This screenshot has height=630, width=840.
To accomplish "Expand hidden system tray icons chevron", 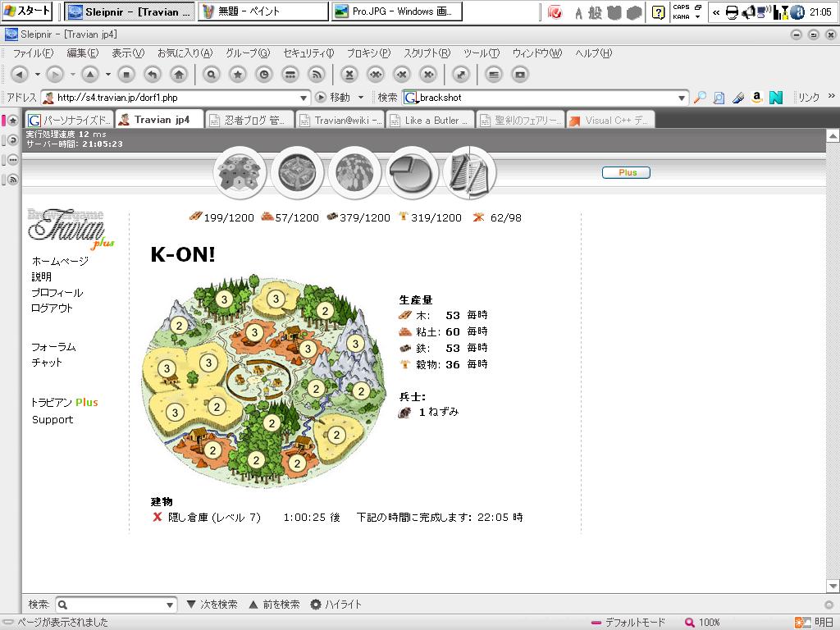I will (x=716, y=11).
